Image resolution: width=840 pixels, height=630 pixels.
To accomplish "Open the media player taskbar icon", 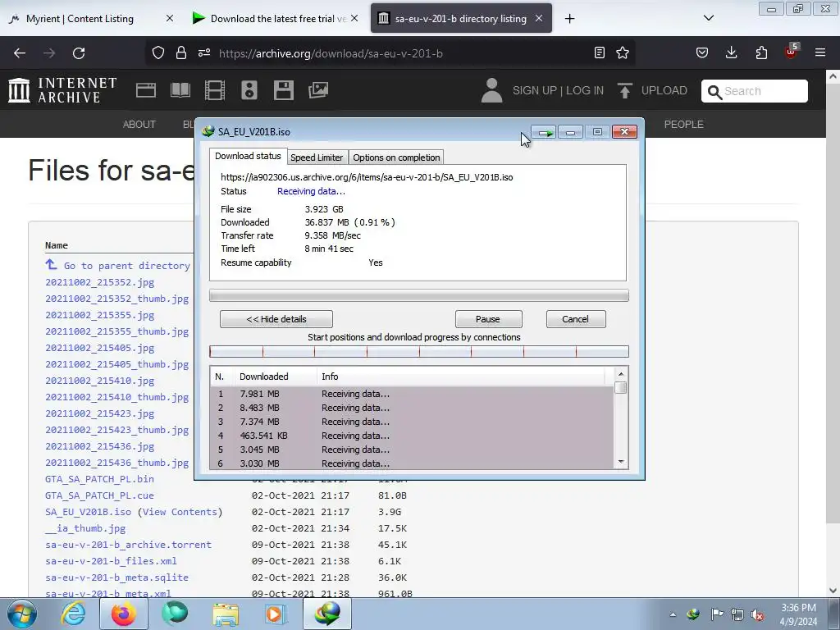I will coord(276,614).
